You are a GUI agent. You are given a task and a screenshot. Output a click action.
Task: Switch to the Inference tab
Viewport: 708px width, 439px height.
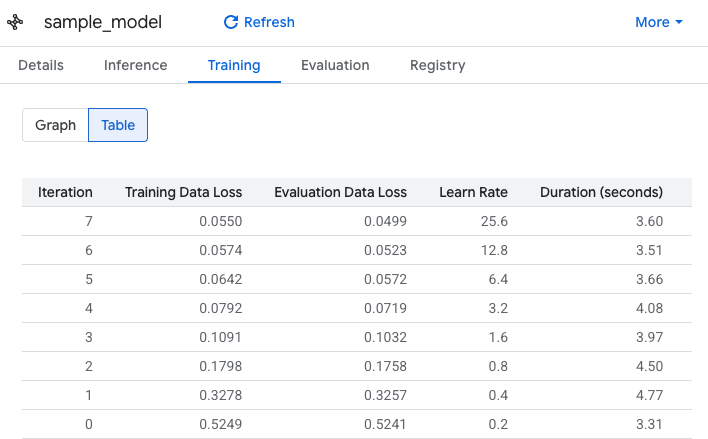tap(135, 65)
